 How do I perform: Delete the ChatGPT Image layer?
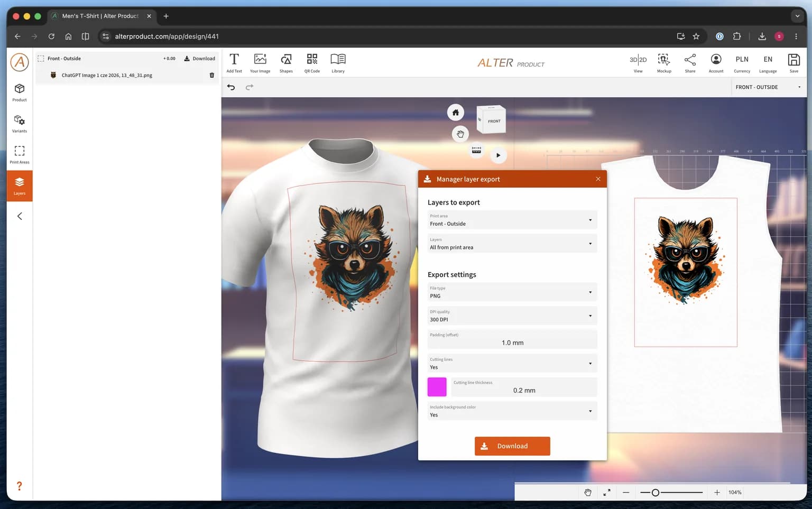click(x=212, y=75)
